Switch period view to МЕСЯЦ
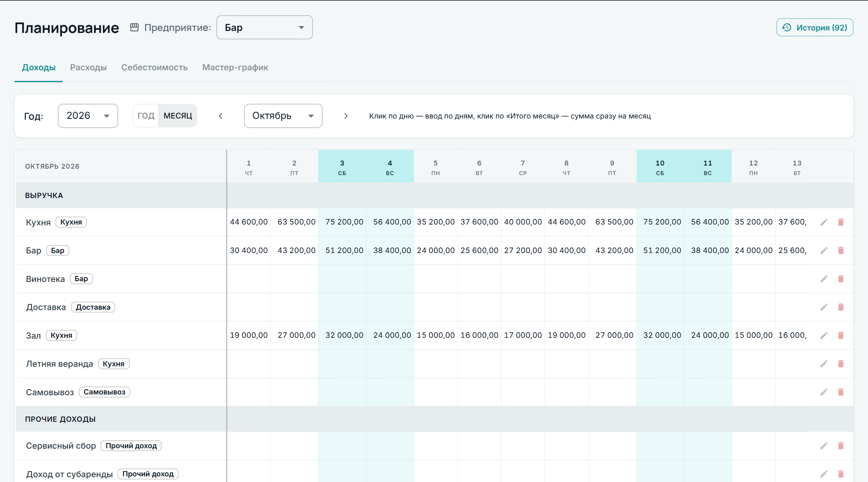Image resolution: width=868 pixels, height=482 pixels. (178, 116)
